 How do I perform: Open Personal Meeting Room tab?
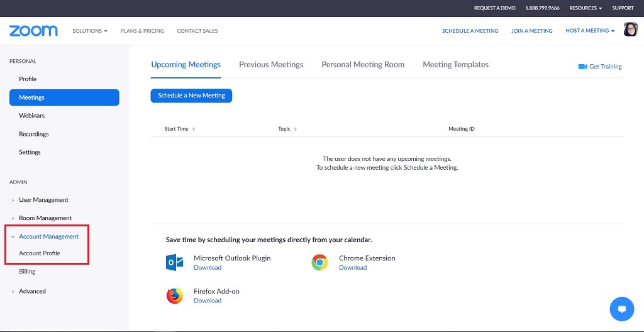point(363,65)
